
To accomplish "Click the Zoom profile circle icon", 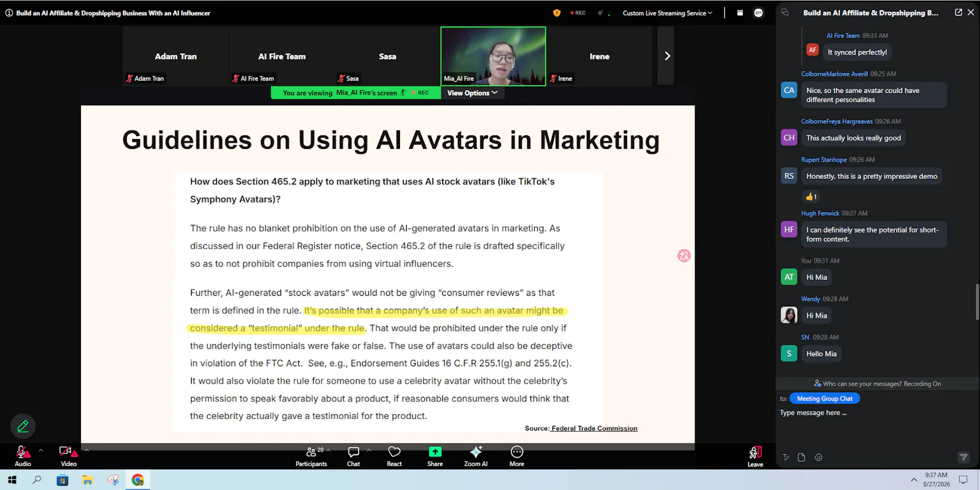I will click(x=758, y=13).
